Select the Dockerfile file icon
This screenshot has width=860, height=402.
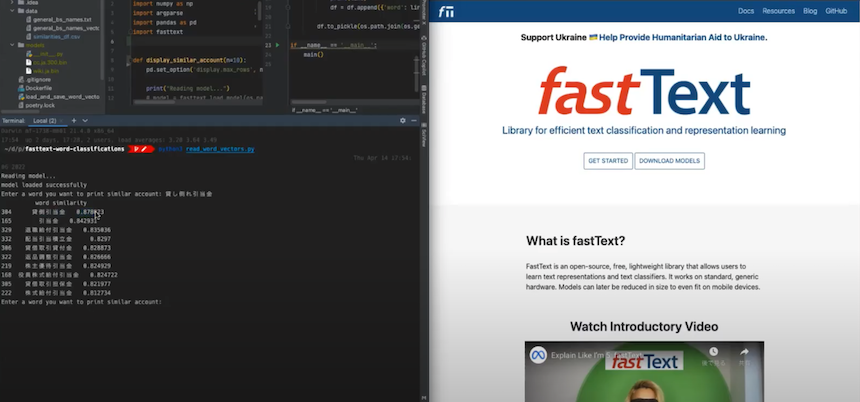tap(21, 88)
